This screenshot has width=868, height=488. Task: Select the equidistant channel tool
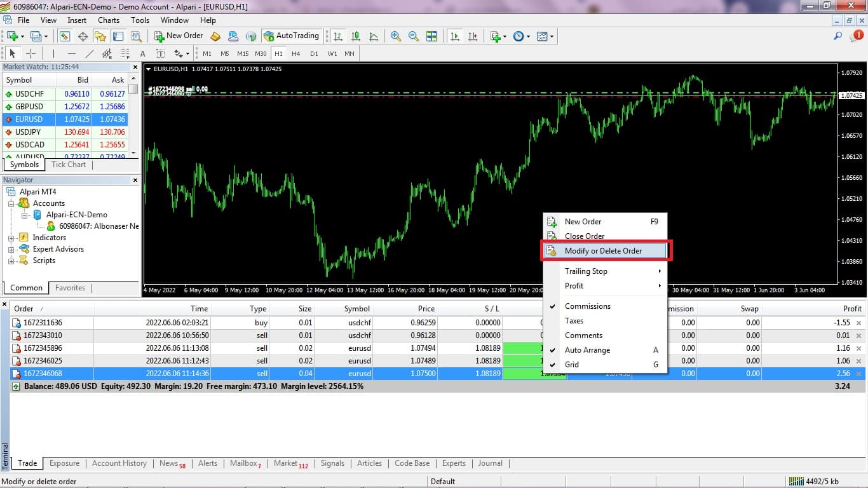tap(107, 53)
